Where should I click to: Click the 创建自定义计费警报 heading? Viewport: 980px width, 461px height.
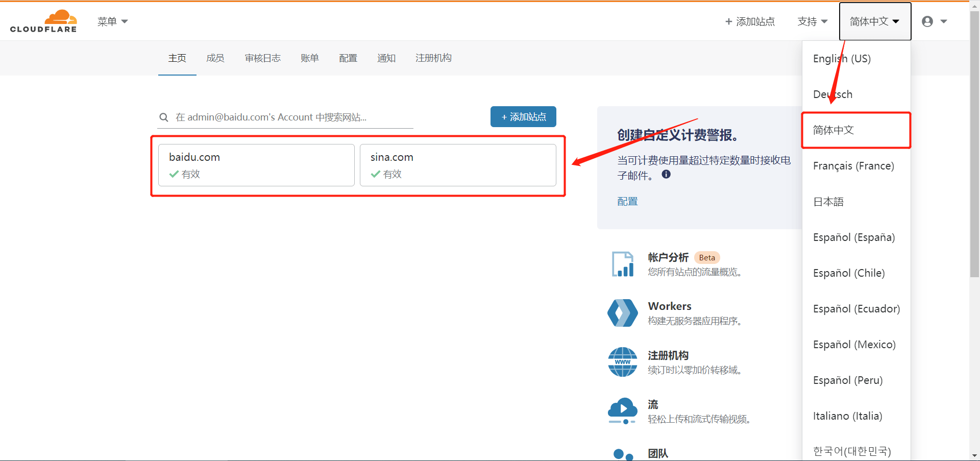coord(677,135)
